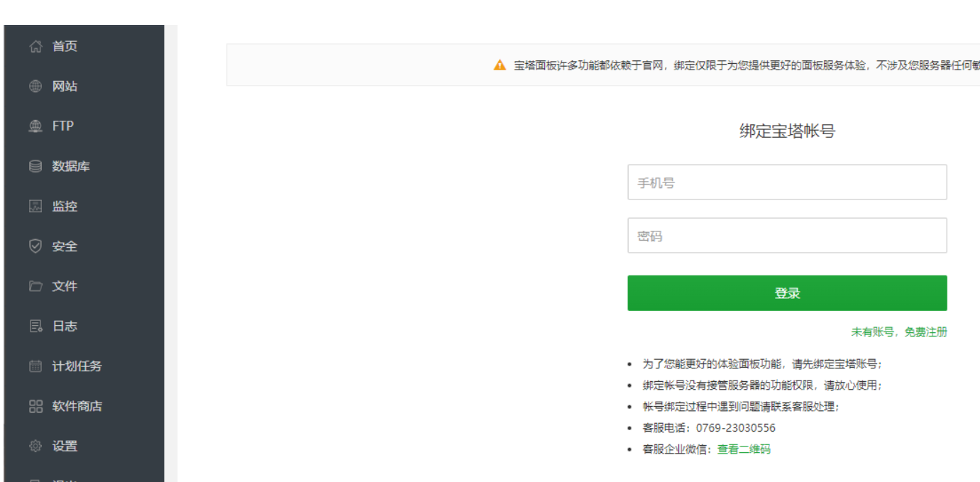Focus the 密码 password field
The height and width of the screenshot is (482, 980).
[787, 236]
